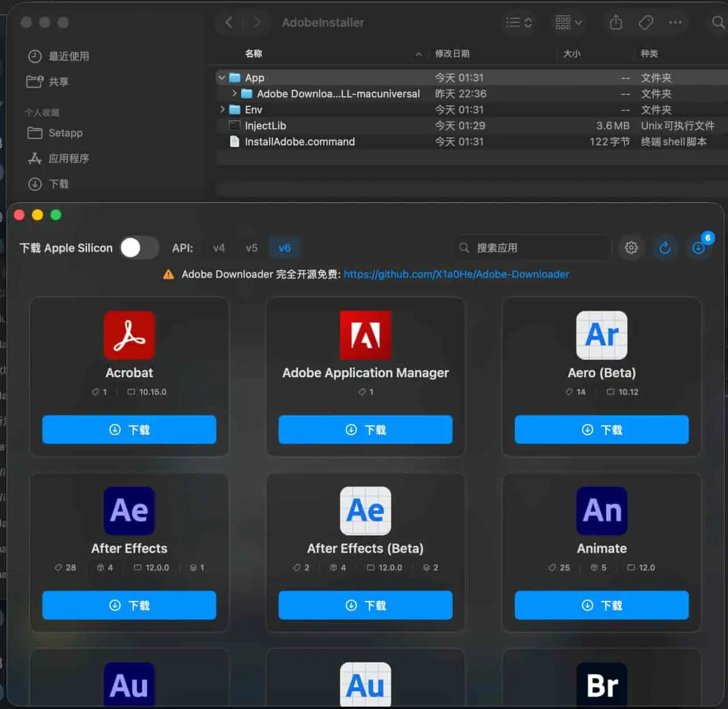Select InjectLib in the Finder list
The width and height of the screenshot is (728, 709).
(265, 125)
